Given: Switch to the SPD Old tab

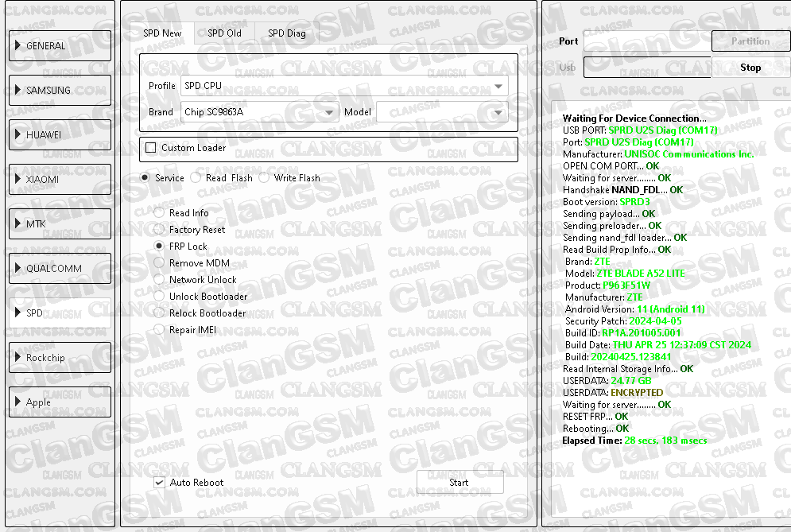Looking at the screenshot, I should [x=224, y=33].
